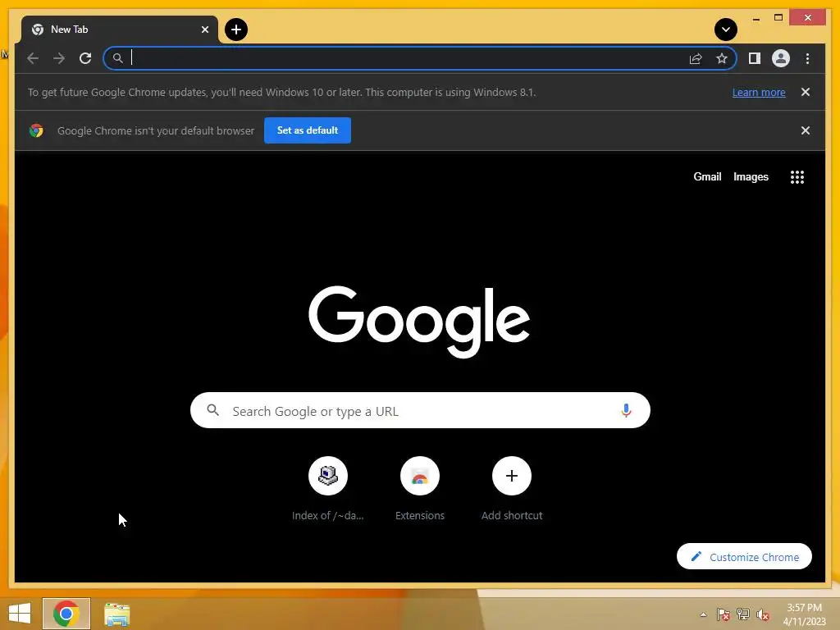Open the clock showing 3:57 PM
This screenshot has width=840, height=630.
point(804,614)
